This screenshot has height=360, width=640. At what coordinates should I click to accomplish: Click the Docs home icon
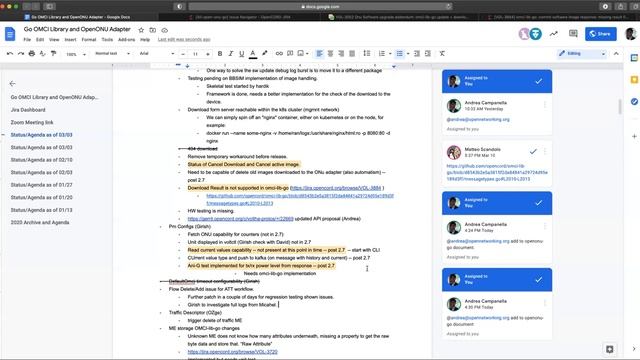click(x=10, y=34)
